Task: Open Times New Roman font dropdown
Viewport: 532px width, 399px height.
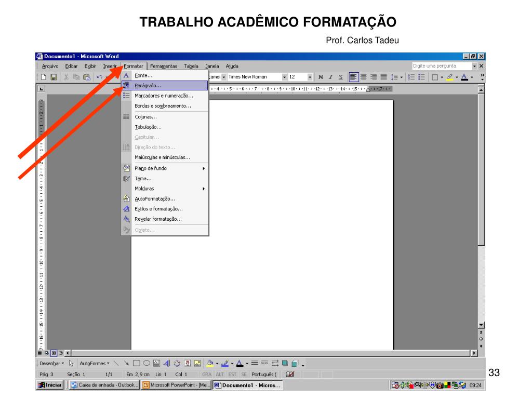Action: (x=284, y=77)
